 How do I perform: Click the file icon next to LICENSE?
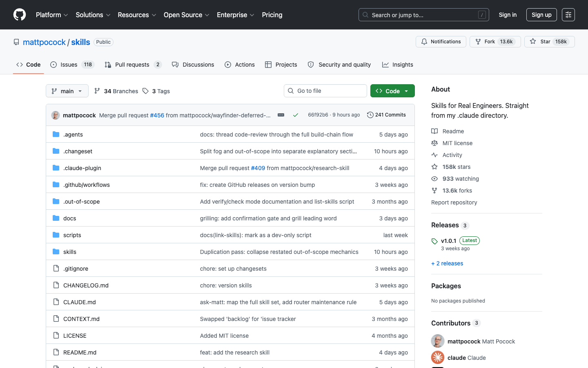click(56, 335)
